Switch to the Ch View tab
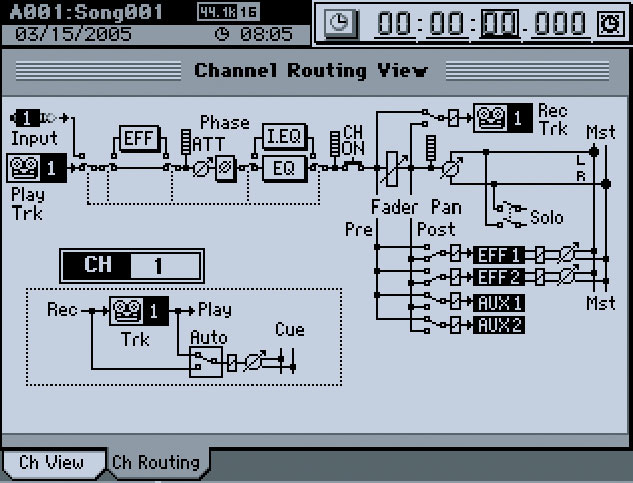This screenshot has height=483, width=633. pos(53,462)
